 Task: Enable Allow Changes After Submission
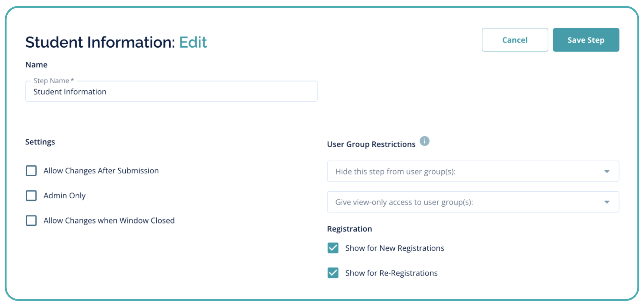[x=31, y=171]
